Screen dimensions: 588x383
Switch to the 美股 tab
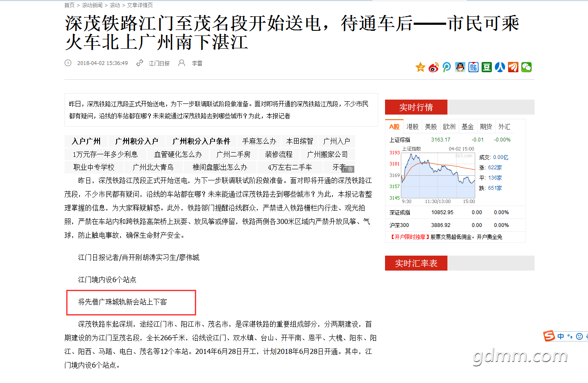431,127
